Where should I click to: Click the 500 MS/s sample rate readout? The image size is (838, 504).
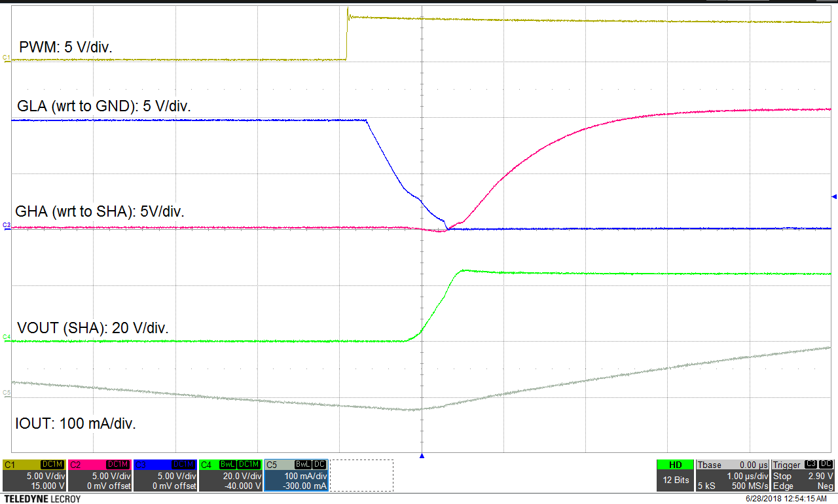coord(749,484)
